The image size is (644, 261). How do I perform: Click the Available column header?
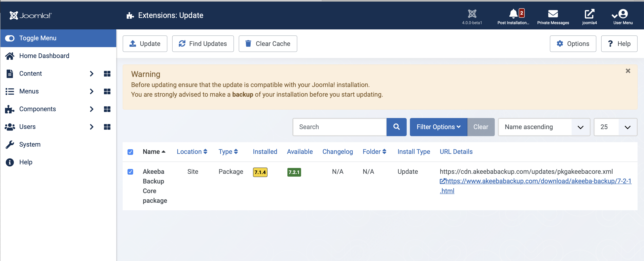tap(300, 152)
